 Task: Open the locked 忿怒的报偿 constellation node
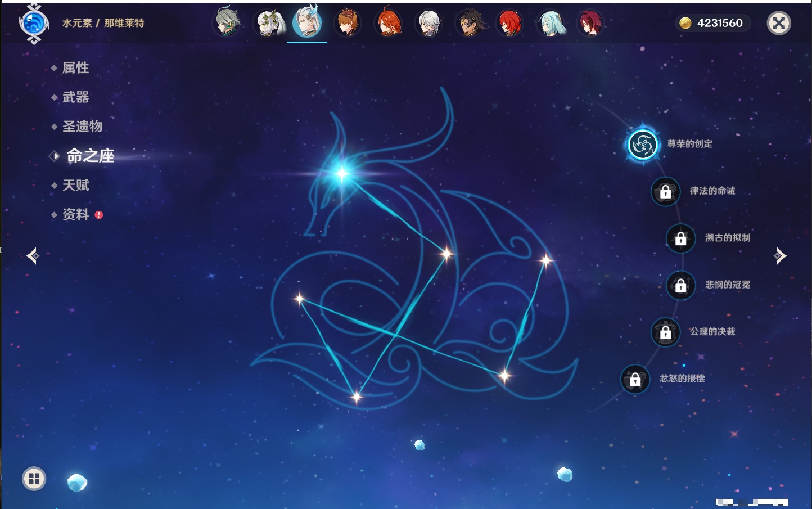pos(635,379)
